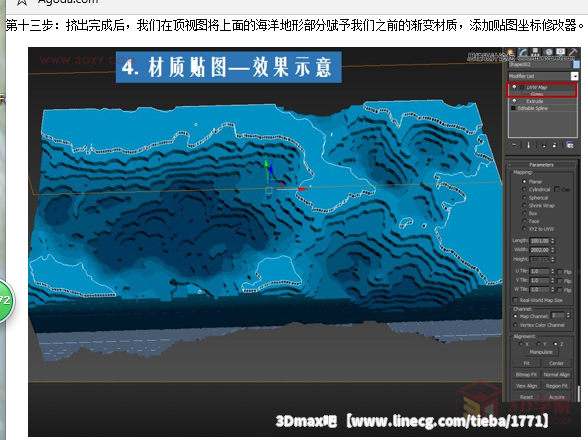Set alignment axis to Y
Viewport: 588px width, 440px height.
(x=538, y=344)
